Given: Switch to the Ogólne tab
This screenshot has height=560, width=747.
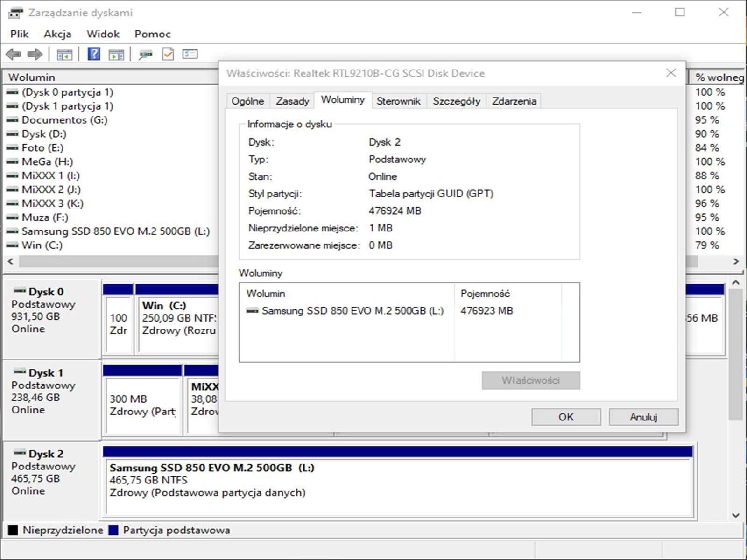Looking at the screenshot, I should click(x=248, y=101).
